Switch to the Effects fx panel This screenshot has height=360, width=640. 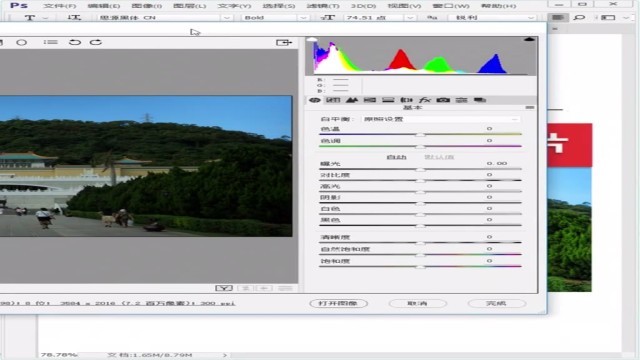(x=424, y=100)
